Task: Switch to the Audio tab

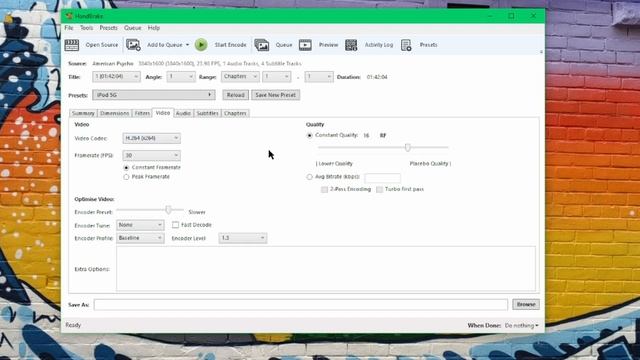Action: 183,113
